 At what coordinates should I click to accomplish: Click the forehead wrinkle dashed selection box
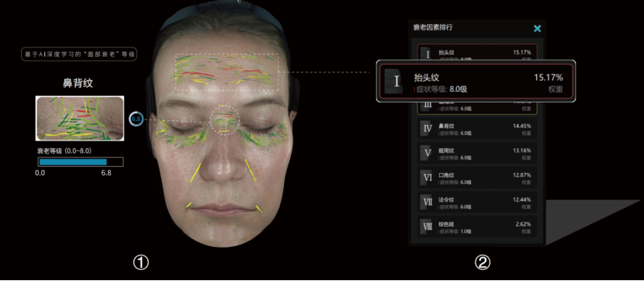pyautogui.click(x=227, y=72)
